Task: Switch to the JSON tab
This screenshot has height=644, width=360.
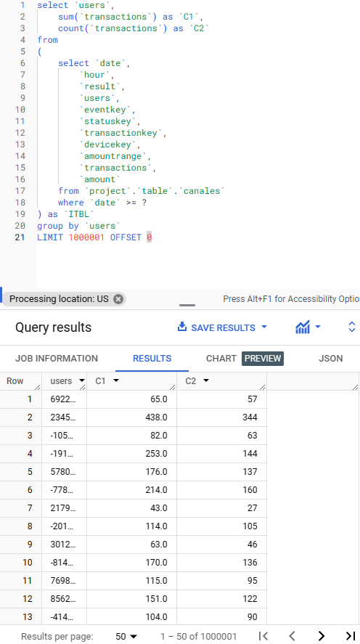Action: (331, 359)
